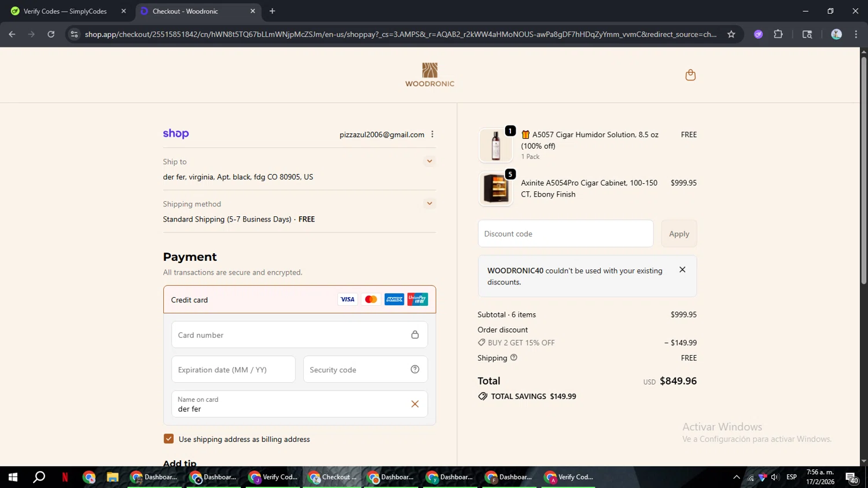
Task: Click the card number lock icon
Action: pos(415,335)
